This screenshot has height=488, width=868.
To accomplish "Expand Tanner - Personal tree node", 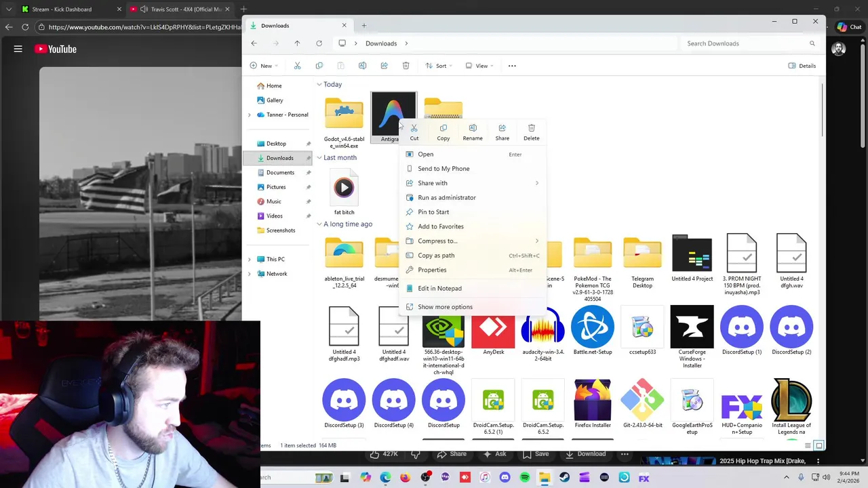I will pyautogui.click(x=250, y=115).
